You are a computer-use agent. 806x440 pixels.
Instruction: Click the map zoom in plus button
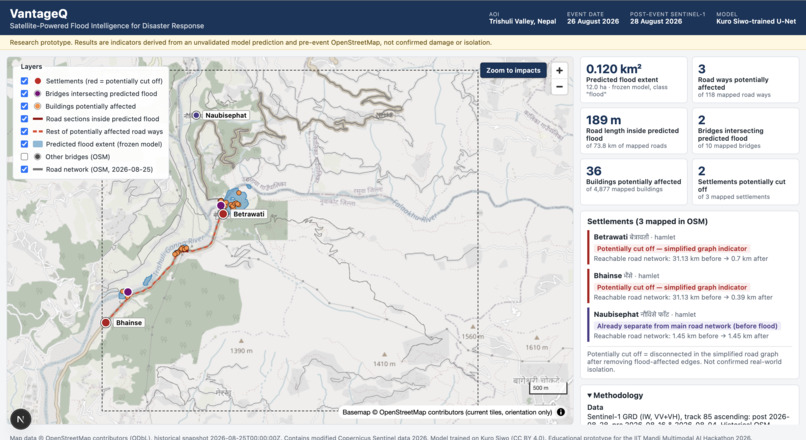pyautogui.click(x=559, y=71)
